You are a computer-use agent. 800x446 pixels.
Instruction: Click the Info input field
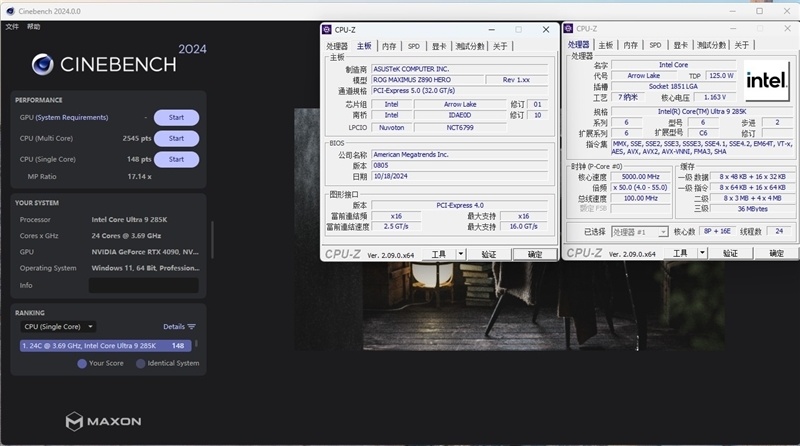[x=144, y=285]
